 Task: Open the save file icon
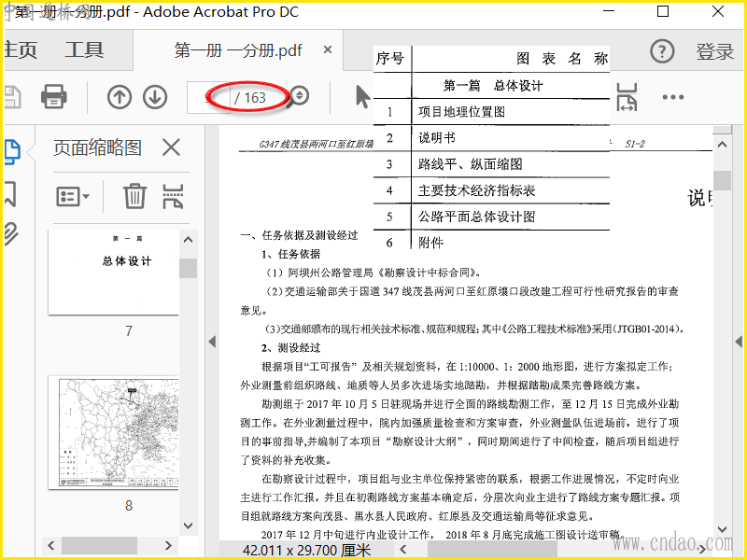pos(12,97)
